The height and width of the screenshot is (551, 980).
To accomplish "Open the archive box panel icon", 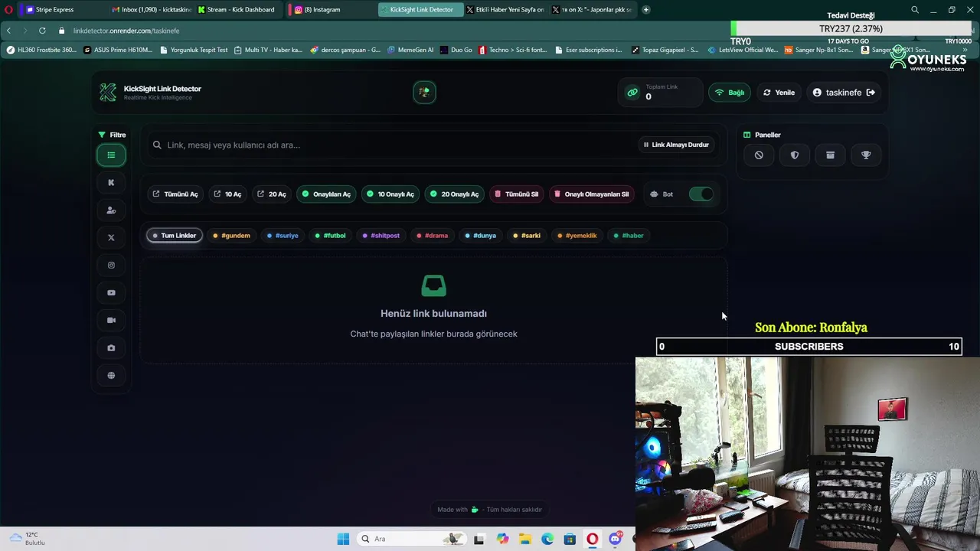I will click(x=830, y=155).
